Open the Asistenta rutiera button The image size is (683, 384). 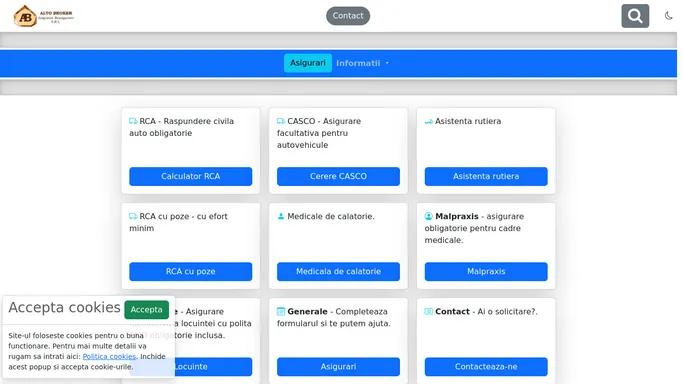486,176
